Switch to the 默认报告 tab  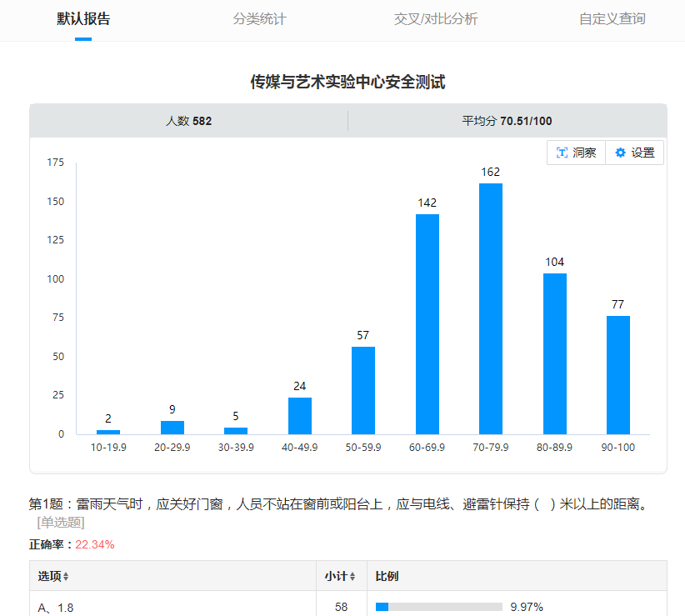tap(83, 19)
